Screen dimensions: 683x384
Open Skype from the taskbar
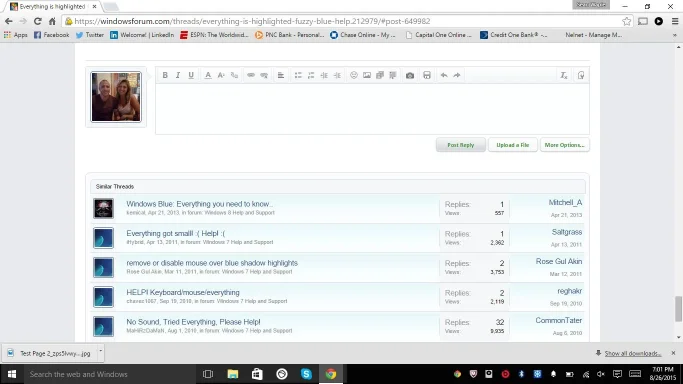coord(306,374)
